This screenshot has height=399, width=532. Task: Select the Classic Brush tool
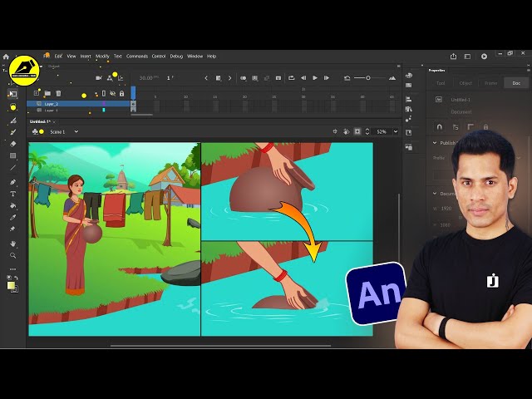point(13,132)
